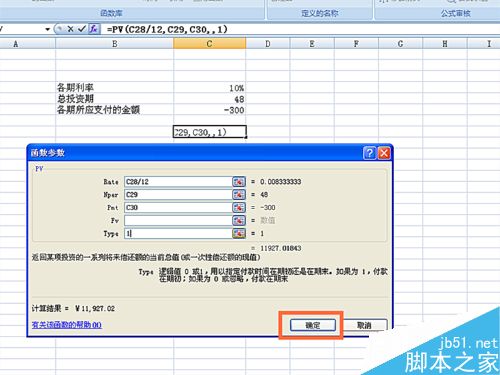Viewport: 500px width, 375px height.
Task: Click the 确定 OK button
Action: click(313, 325)
